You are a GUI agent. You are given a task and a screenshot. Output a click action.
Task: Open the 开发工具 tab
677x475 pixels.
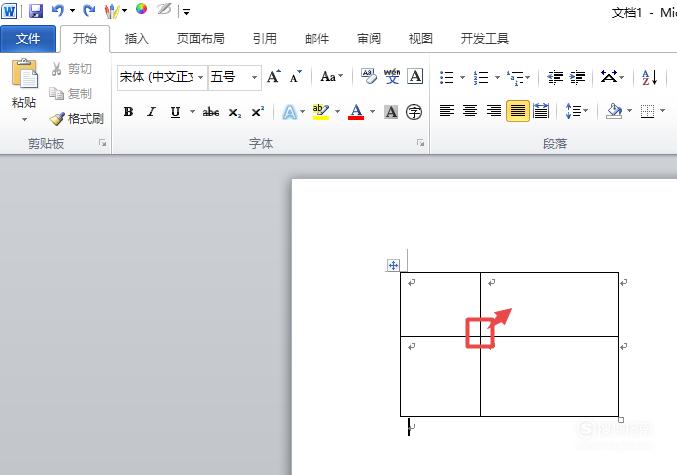tap(484, 39)
